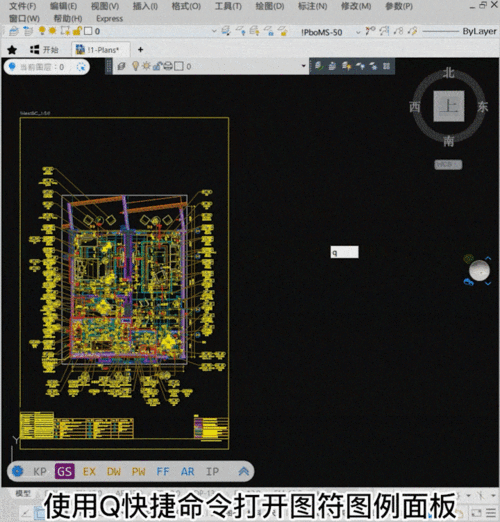Click 上 top face of ViewCube

[449, 106]
